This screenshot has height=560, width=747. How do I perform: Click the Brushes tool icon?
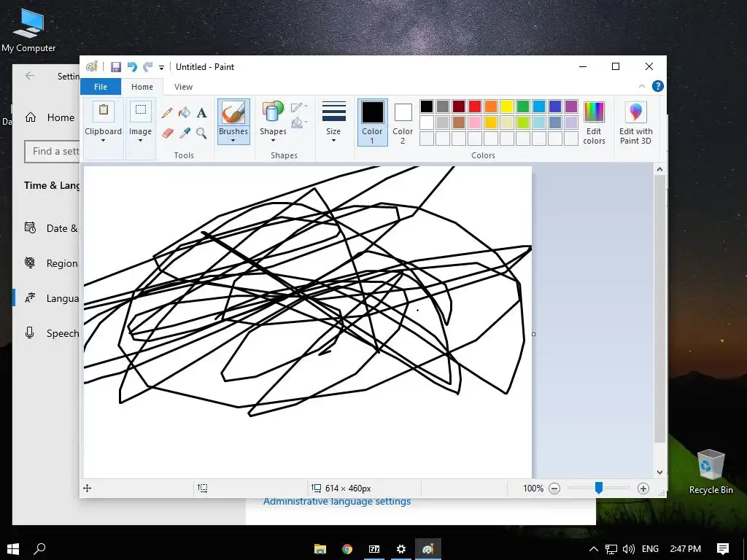click(x=233, y=112)
